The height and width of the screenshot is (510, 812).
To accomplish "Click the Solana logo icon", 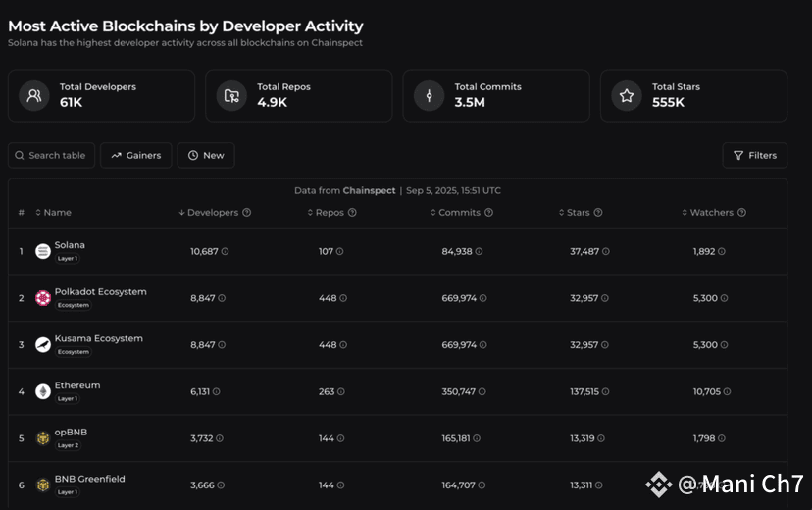I will [x=43, y=252].
